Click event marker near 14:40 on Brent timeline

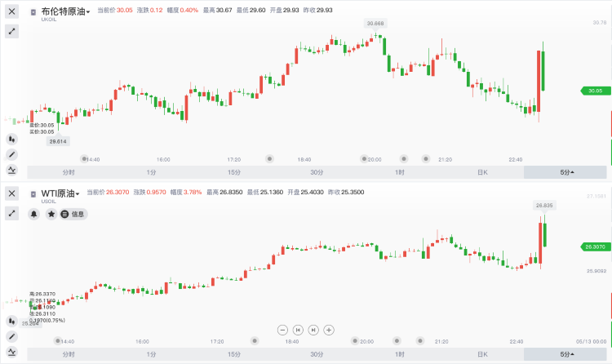(x=84, y=158)
